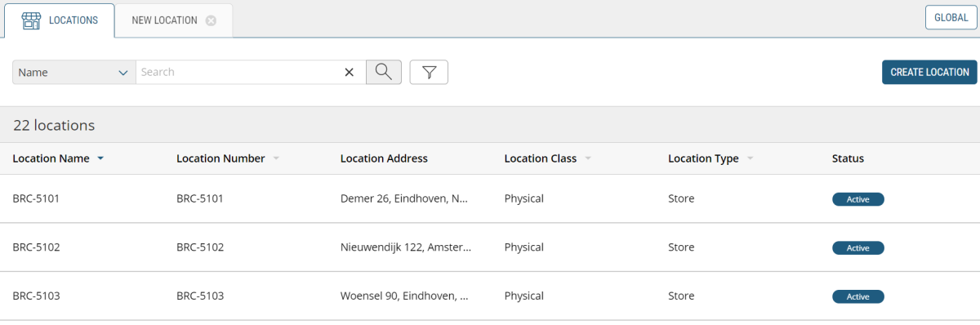This screenshot has width=980, height=325.
Task: Close the New Location tab
Action: point(211,20)
